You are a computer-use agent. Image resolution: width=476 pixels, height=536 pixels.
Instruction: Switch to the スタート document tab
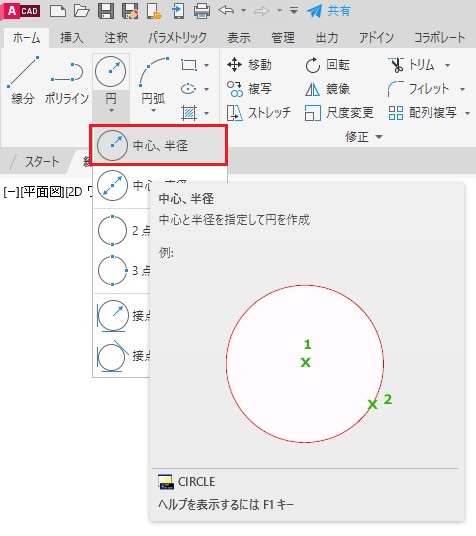point(42,162)
